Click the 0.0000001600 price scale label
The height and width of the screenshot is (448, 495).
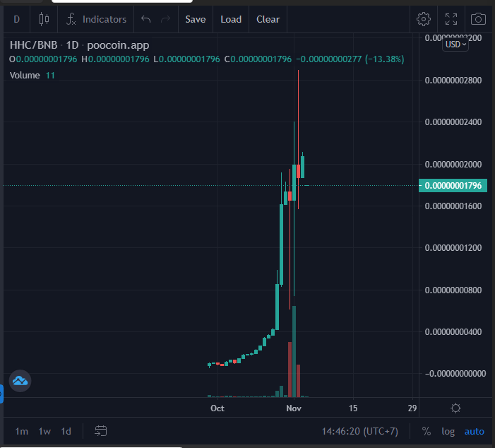(x=453, y=206)
